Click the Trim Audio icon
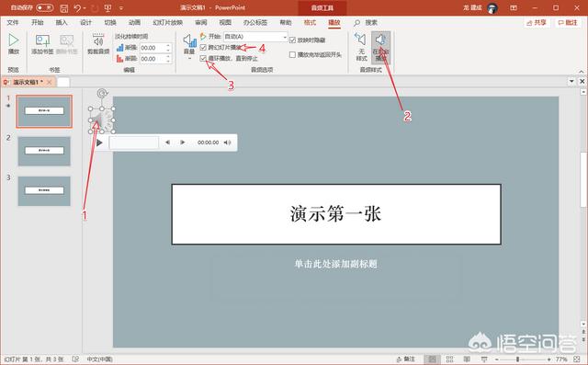Image resolution: width=588 pixels, height=365 pixels. pyautogui.click(x=98, y=40)
